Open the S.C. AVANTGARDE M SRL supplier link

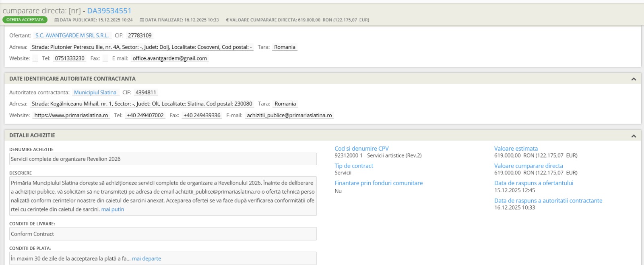coord(72,35)
